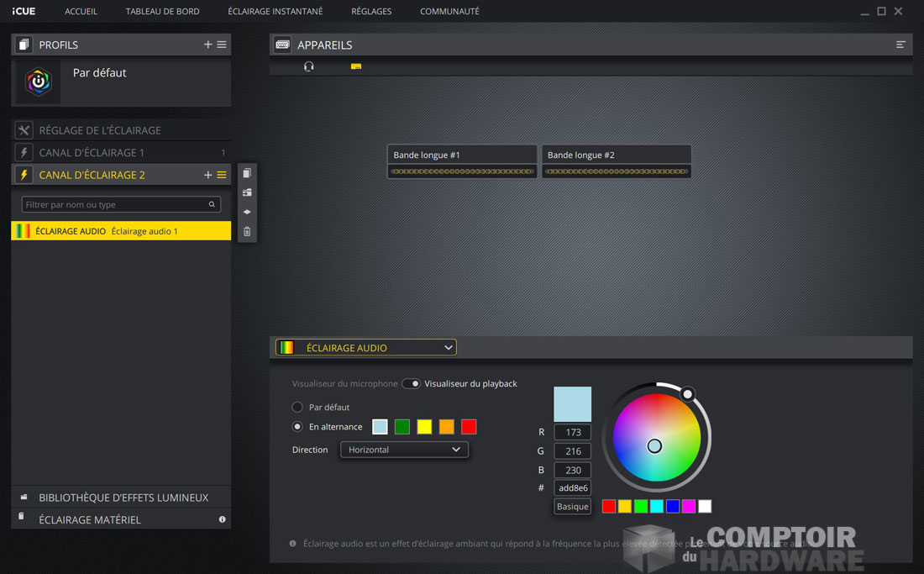Open the Direction 'Horizontal' dropdown
Viewport: 924px width, 574px height.
[x=404, y=450]
